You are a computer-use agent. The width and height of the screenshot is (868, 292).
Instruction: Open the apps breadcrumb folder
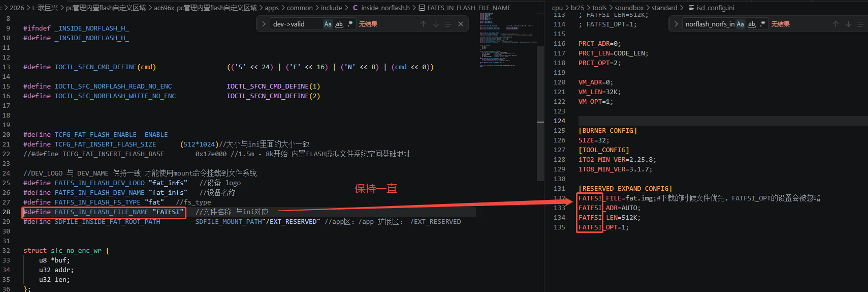click(x=272, y=8)
